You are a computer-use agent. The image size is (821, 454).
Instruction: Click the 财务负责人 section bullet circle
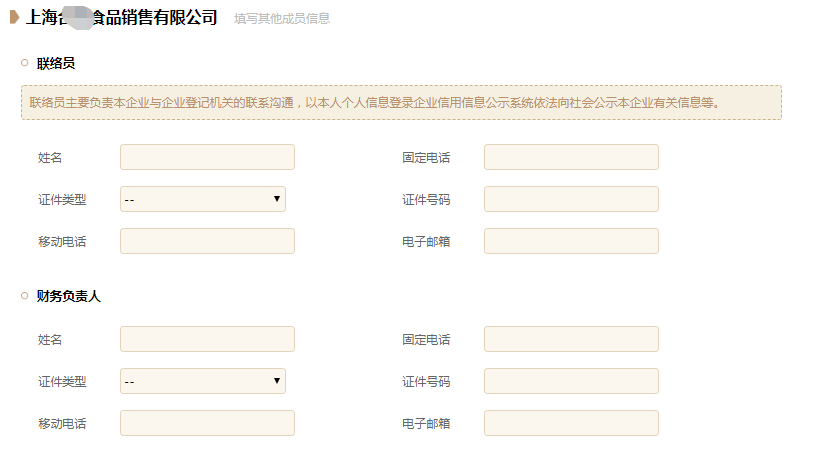25,296
